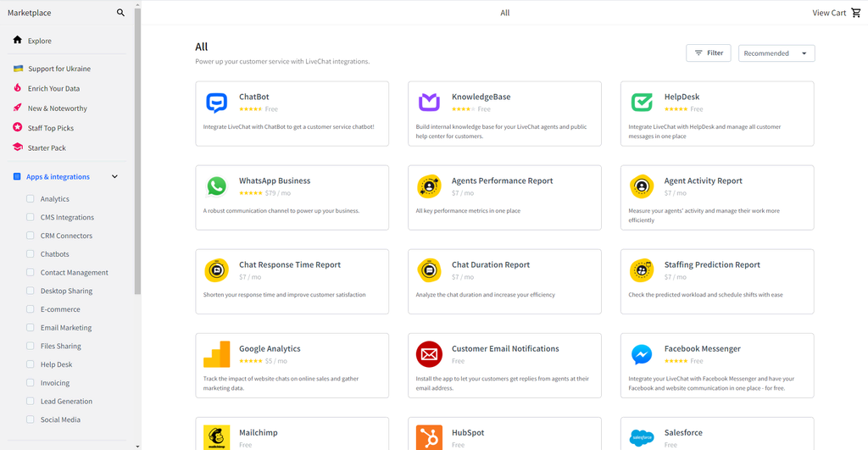
Task: Click the 'HelpDesk' card title
Action: coord(682,97)
